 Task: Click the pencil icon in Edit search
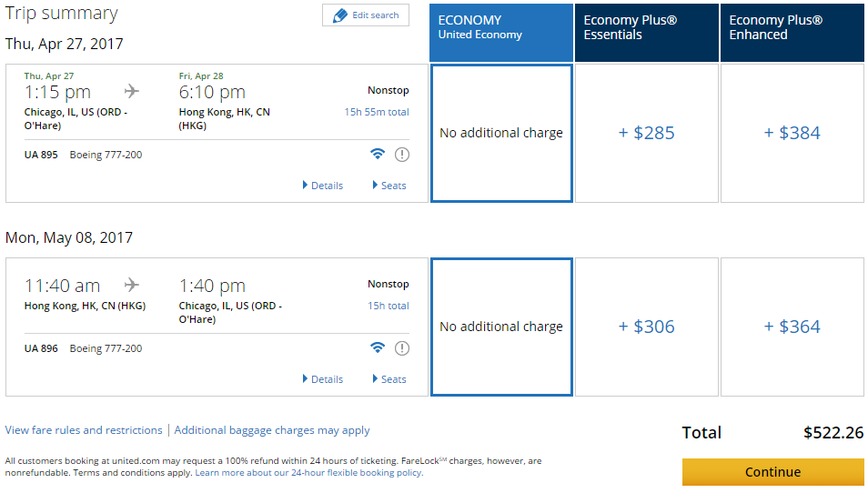click(340, 15)
